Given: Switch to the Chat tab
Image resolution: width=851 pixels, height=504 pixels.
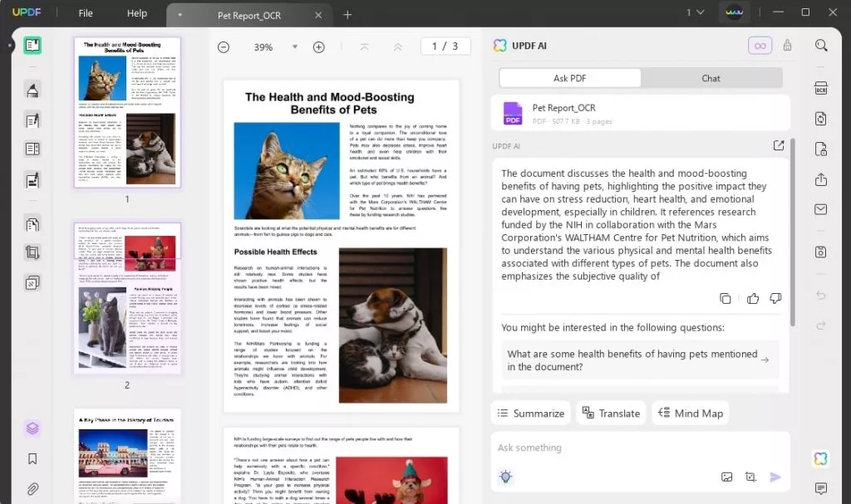Looking at the screenshot, I should coord(711,78).
